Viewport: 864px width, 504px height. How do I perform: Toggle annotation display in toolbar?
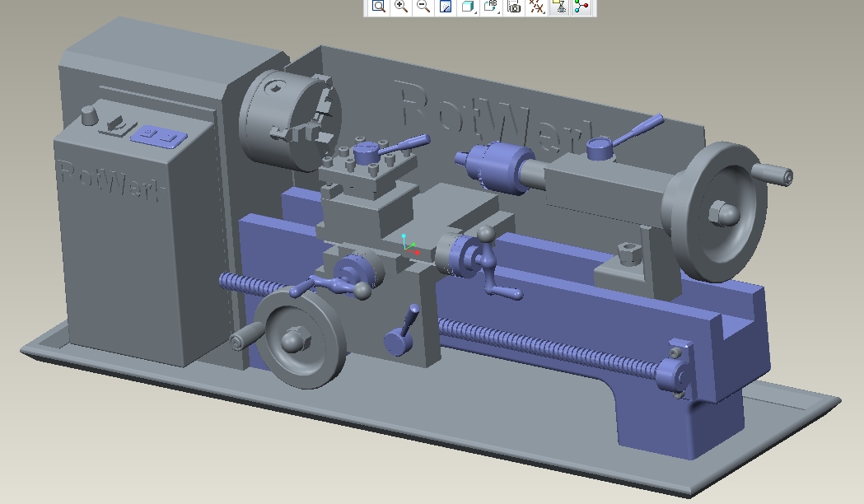pyautogui.click(x=559, y=7)
